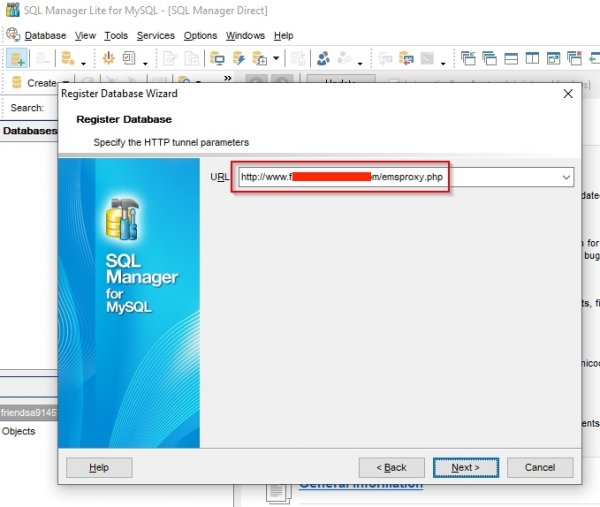Click the second cascade windows icon
600x507 pixels.
(489, 59)
